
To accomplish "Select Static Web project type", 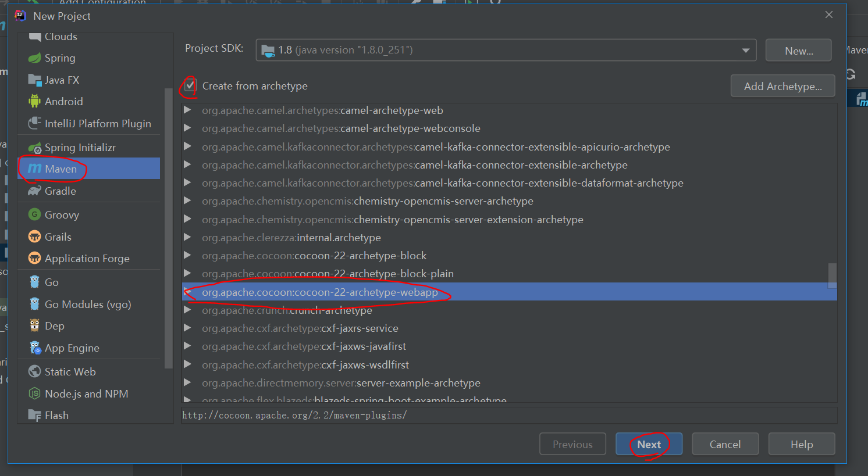I will (89, 372).
